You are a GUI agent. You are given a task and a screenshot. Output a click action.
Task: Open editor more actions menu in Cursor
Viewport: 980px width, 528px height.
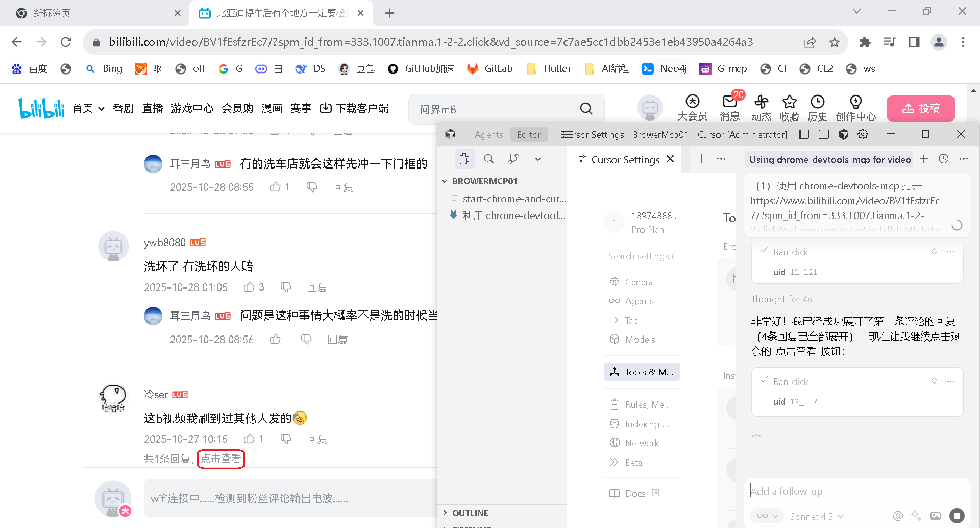click(721, 159)
